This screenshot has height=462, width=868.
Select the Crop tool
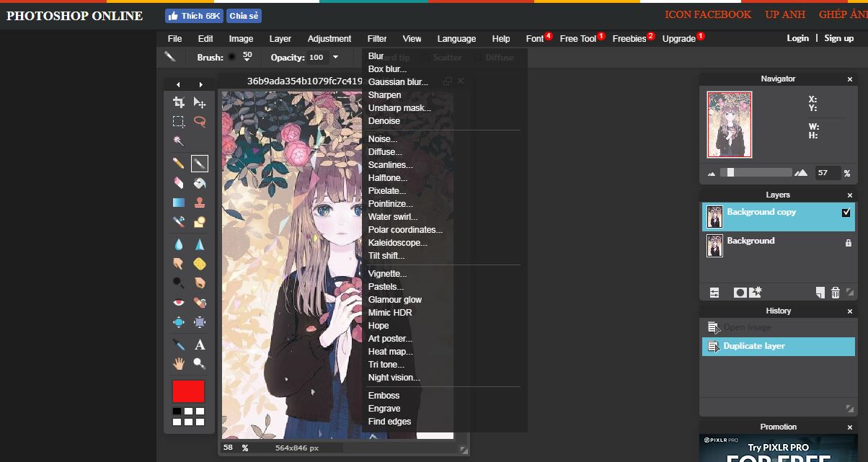[179, 103]
